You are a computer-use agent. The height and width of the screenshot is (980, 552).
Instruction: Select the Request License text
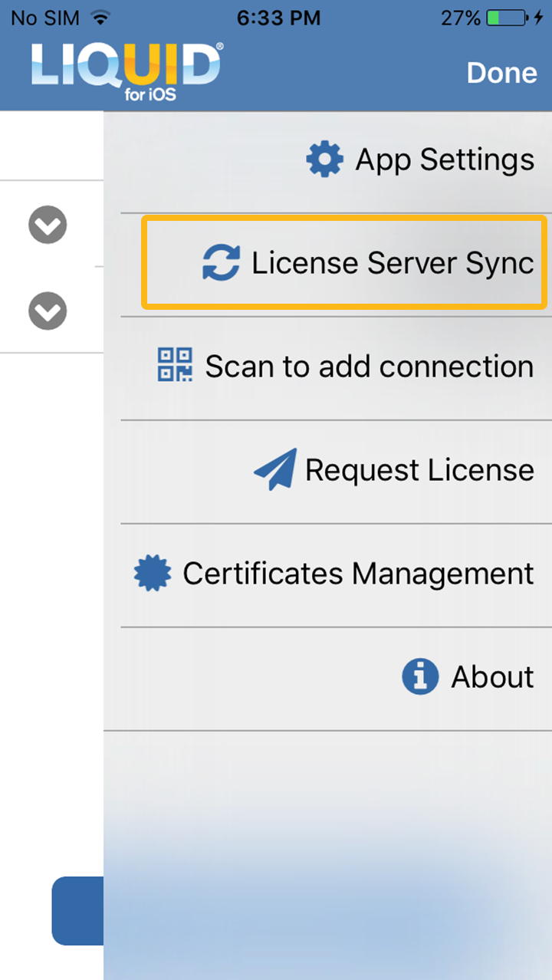419,469
